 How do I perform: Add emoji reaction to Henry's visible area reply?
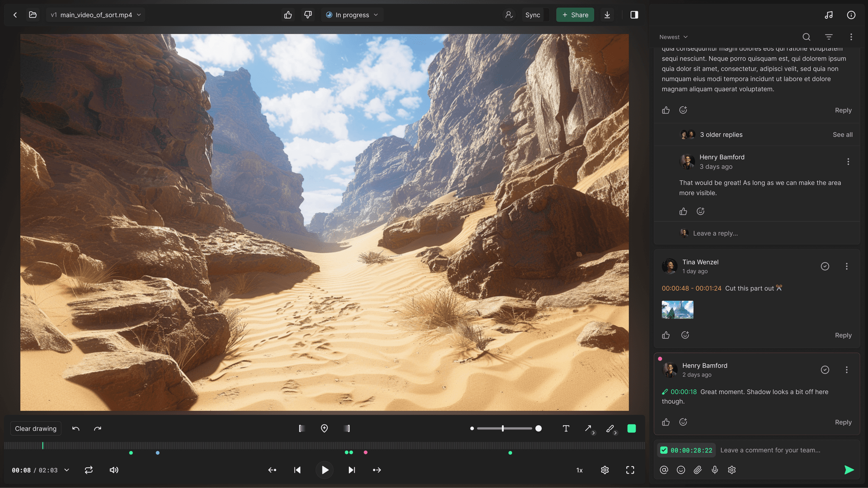(701, 211)
